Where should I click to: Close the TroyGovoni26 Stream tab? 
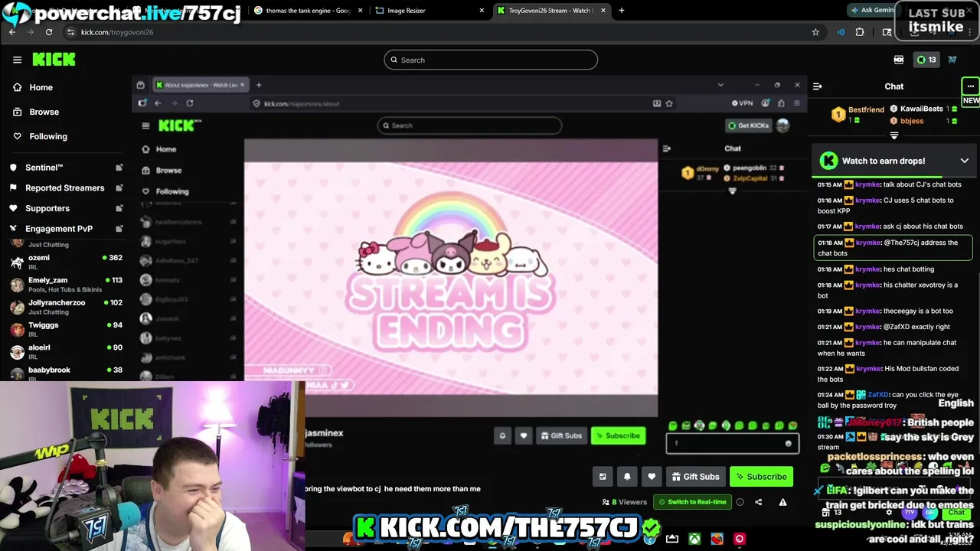(603, 11)
